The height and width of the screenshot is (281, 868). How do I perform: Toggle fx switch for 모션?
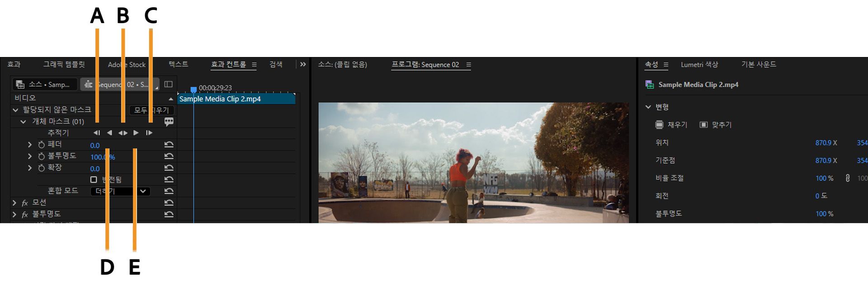(25, 203)
